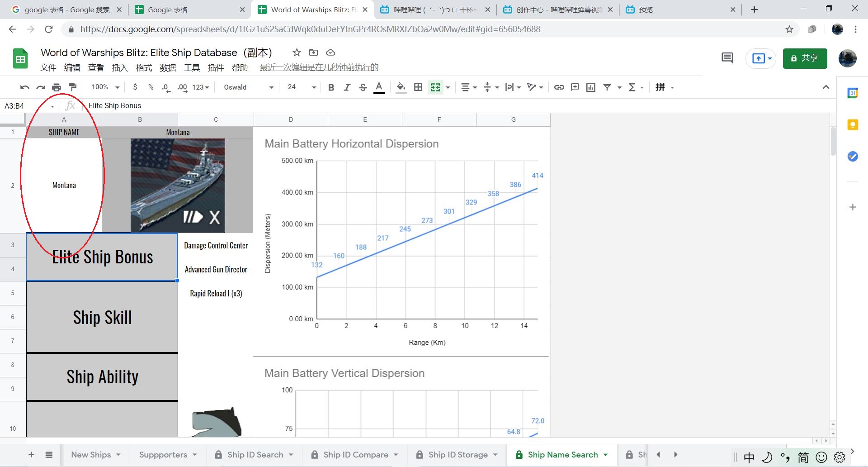Click the paint format roller icon
Viewport: 868px width, 467px height.
(72, 87)
